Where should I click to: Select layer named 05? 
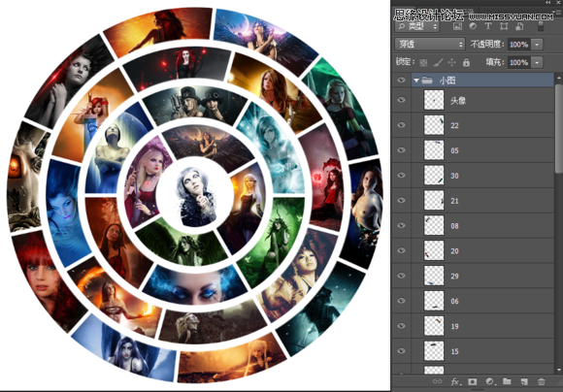454,150
